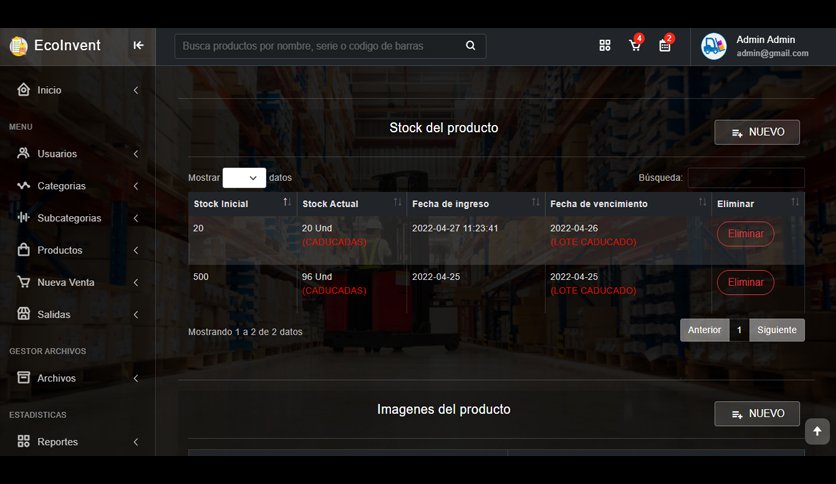Click the Mostrando 1 a 2 de 2 datos text
The height and width of the screenshot is (484, 836).
(245, 332)
